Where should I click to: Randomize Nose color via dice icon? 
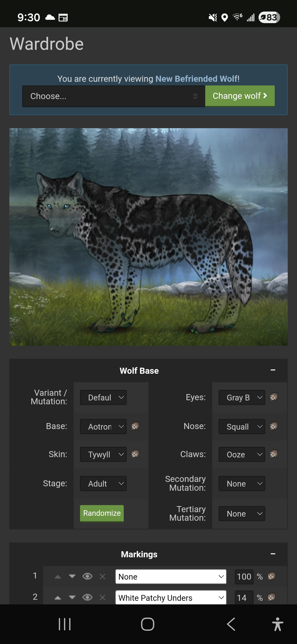(274, 426)
